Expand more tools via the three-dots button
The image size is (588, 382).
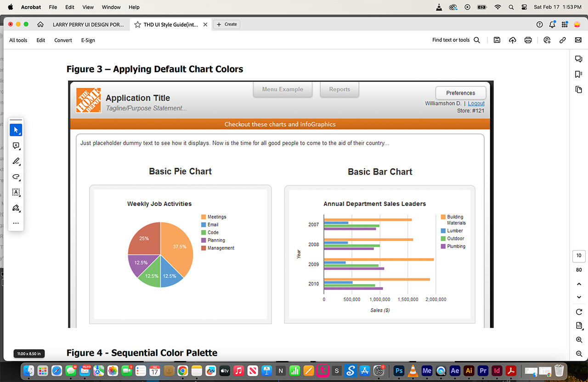click(x=16, y=223)
